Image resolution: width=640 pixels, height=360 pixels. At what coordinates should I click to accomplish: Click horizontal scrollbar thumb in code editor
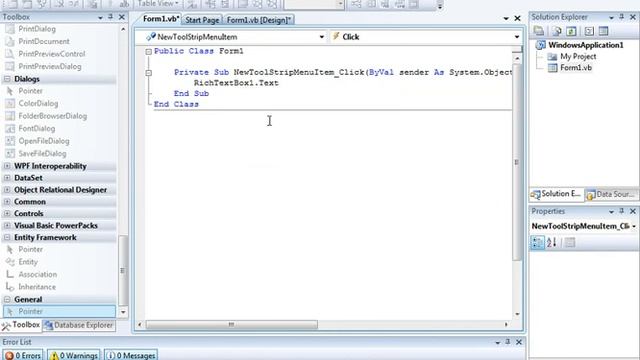tap(232, 325)
